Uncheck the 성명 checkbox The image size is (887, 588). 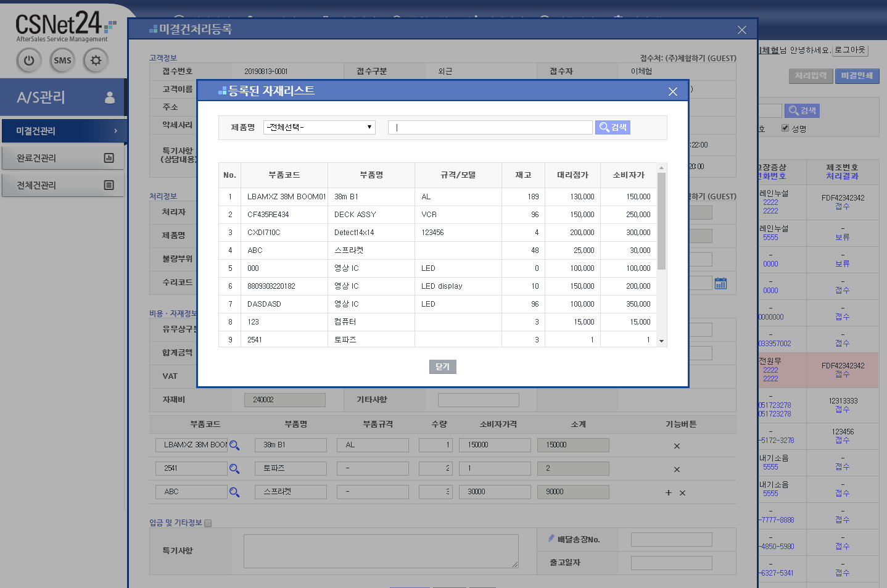(x=785, y=128)
